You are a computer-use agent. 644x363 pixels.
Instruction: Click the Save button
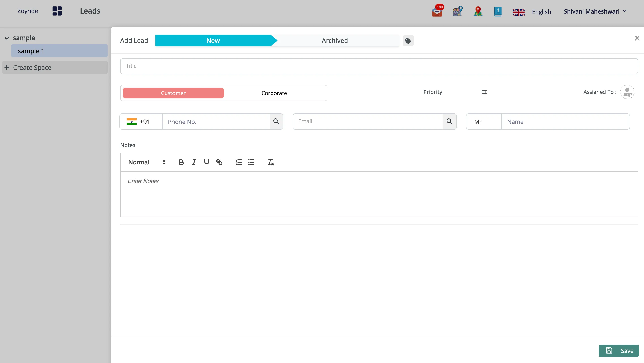[x=619, y=350]
